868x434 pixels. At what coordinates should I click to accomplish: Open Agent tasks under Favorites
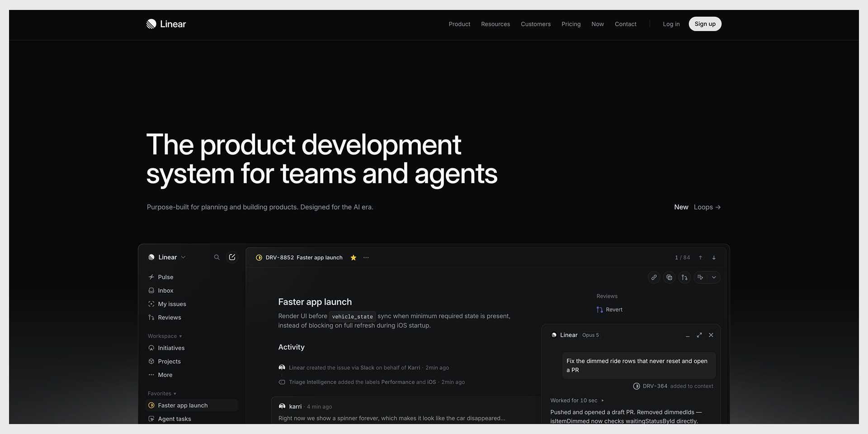192,419
